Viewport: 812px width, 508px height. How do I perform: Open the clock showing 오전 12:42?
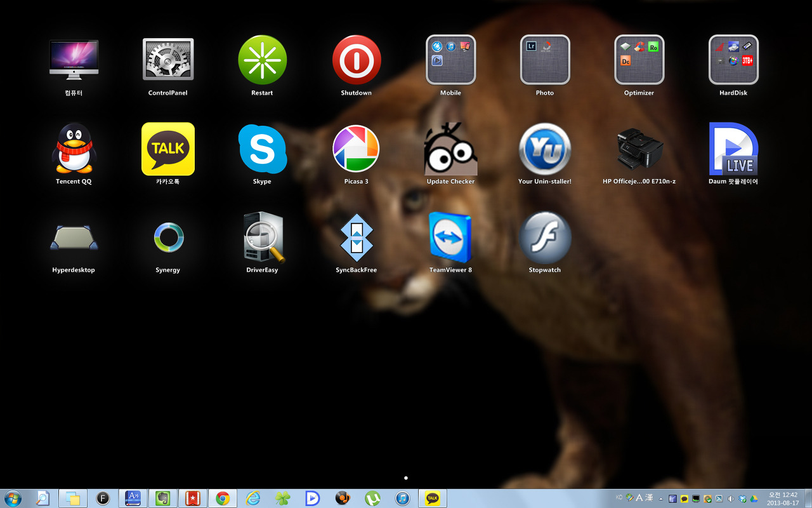pyautogui.click(x=783, y=498)
